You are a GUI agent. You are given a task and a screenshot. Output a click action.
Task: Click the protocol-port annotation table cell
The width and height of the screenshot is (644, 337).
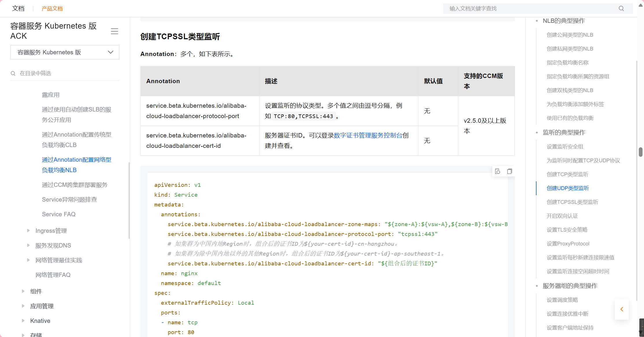coord(200,111)
